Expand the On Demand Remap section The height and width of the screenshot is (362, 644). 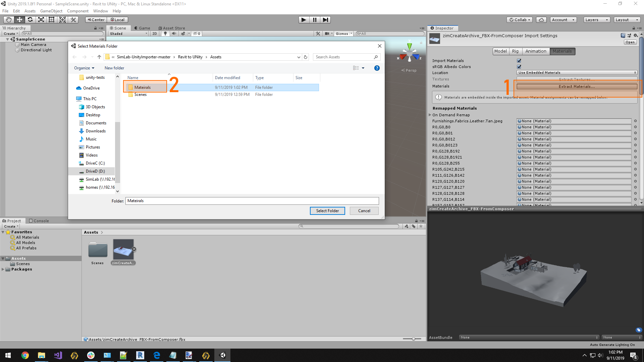coord(430,115)
